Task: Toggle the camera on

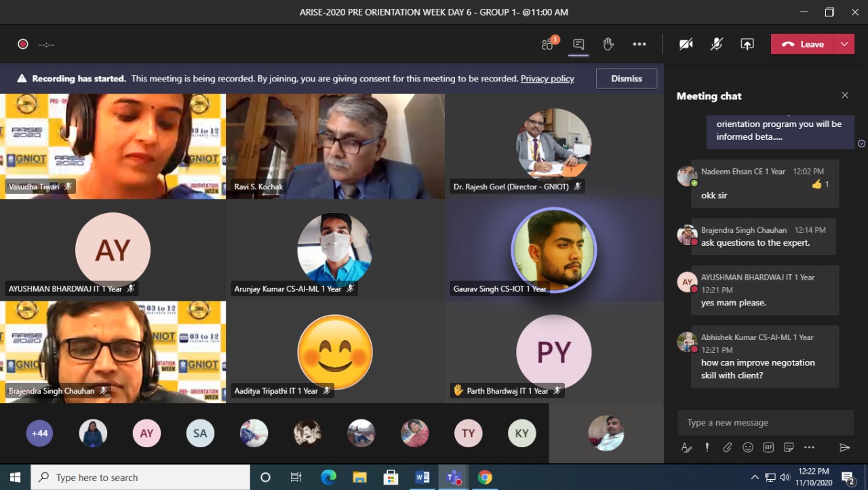Action: click(x=686, y=44)
